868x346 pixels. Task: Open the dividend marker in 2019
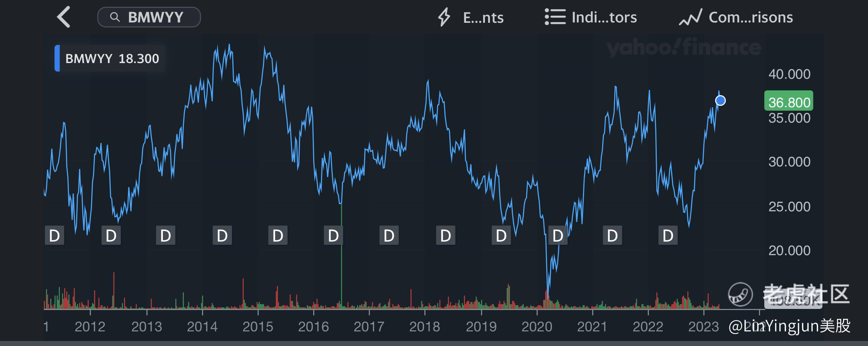coord(501,236)
